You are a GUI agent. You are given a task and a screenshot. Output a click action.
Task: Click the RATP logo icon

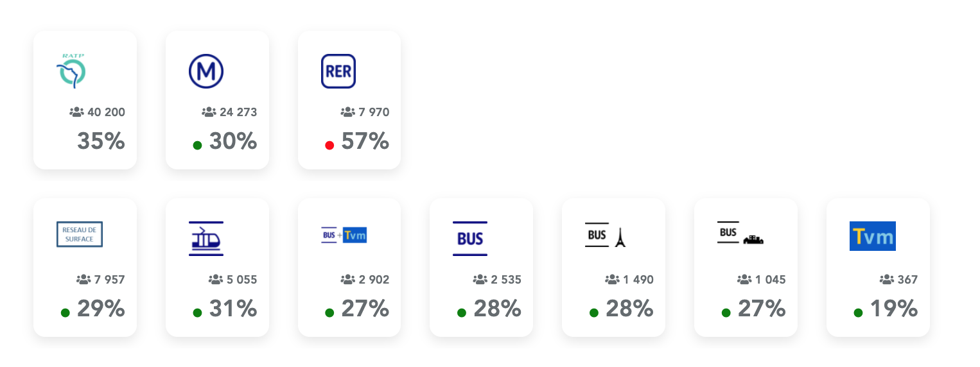click(71, 71)
